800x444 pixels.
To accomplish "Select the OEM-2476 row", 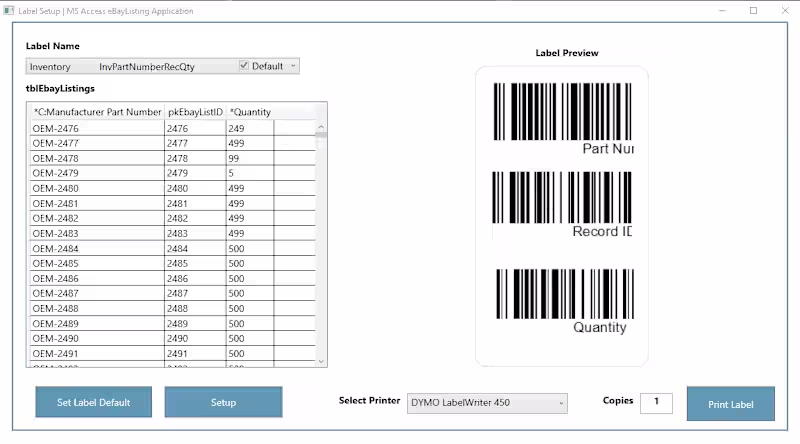I will [x=173, y=128].
